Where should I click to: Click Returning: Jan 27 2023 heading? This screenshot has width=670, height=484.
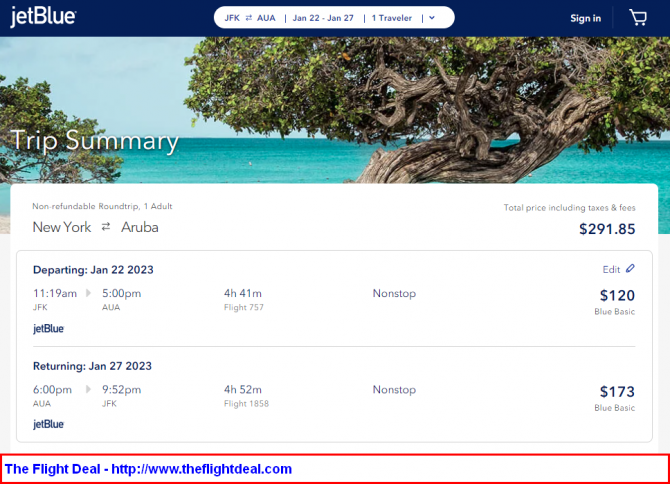[92, 366]
